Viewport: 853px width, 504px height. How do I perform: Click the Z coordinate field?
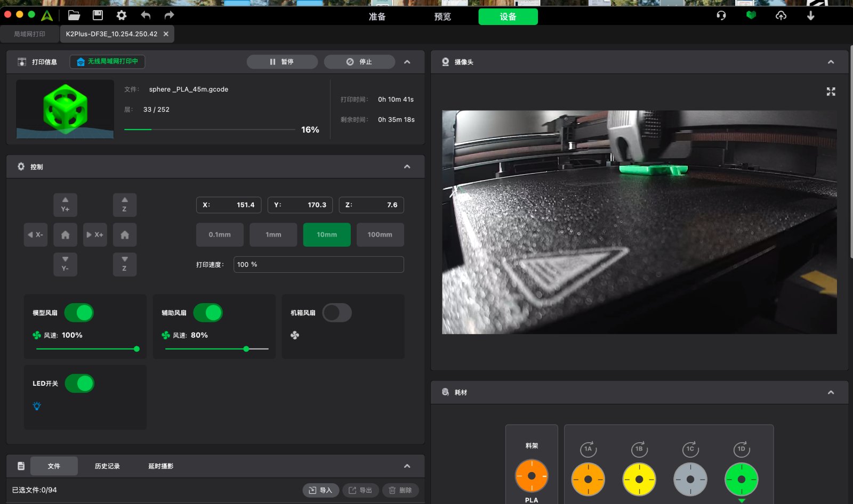(372, 205)
